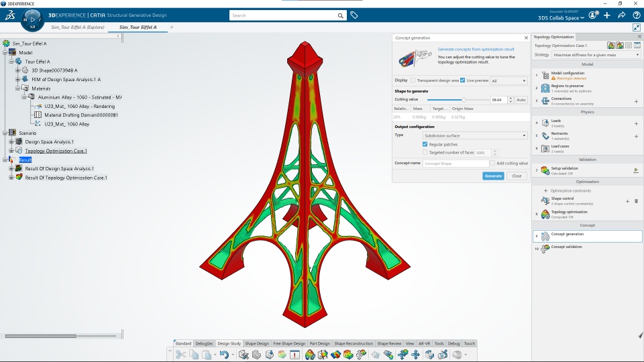The image size is (644, 362).
Task: Add a connection with plus icon
Action: 636,101
